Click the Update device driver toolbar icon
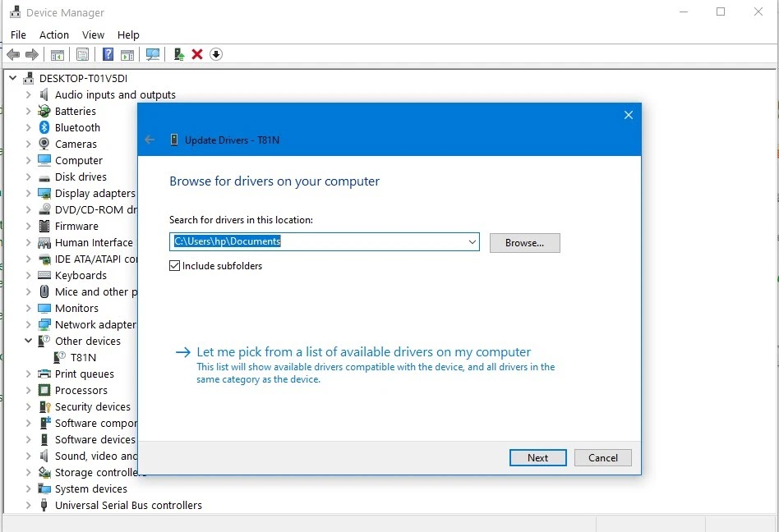Screen dimensions: 779x532 pos(179,54)
